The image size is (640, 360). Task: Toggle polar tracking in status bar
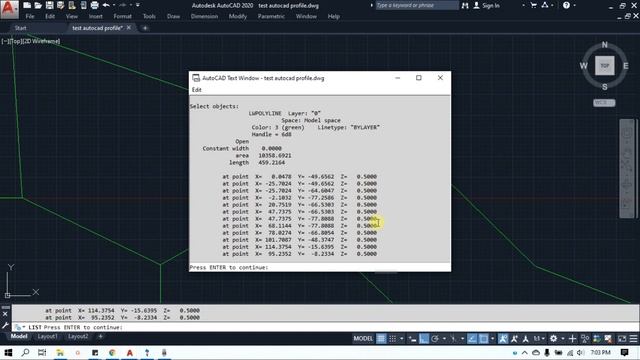[x=435, y=338]
